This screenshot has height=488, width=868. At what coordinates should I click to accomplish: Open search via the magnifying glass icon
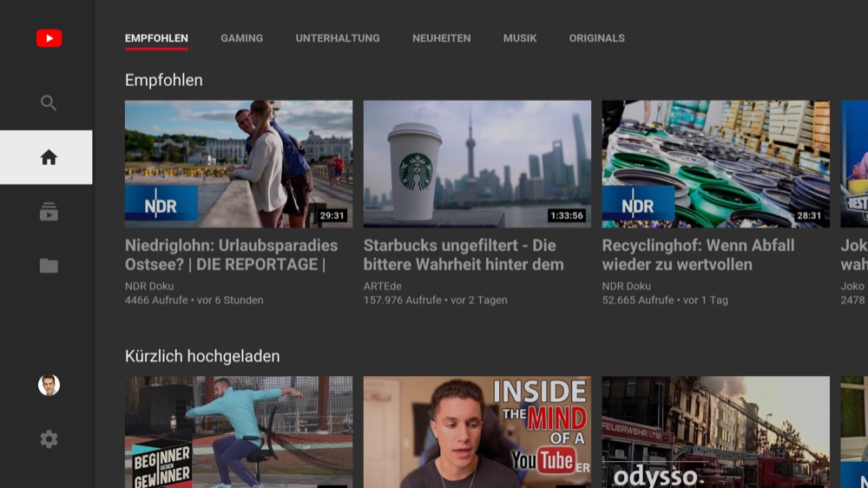[x=49, y=102]
